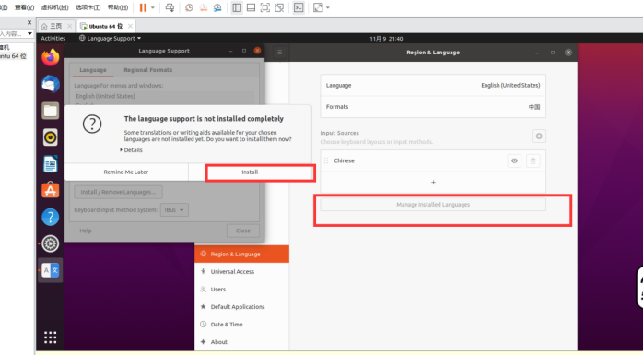Viewport: 644px width, 356px height.
Task: Switch to the Regional Formats tab
Action: click(x=147, y=70)
